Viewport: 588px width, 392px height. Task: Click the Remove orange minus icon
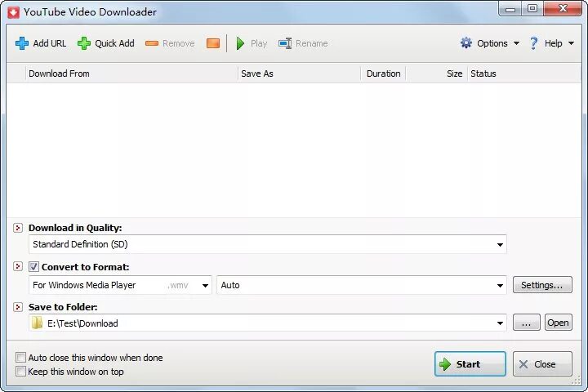point(152,43)
